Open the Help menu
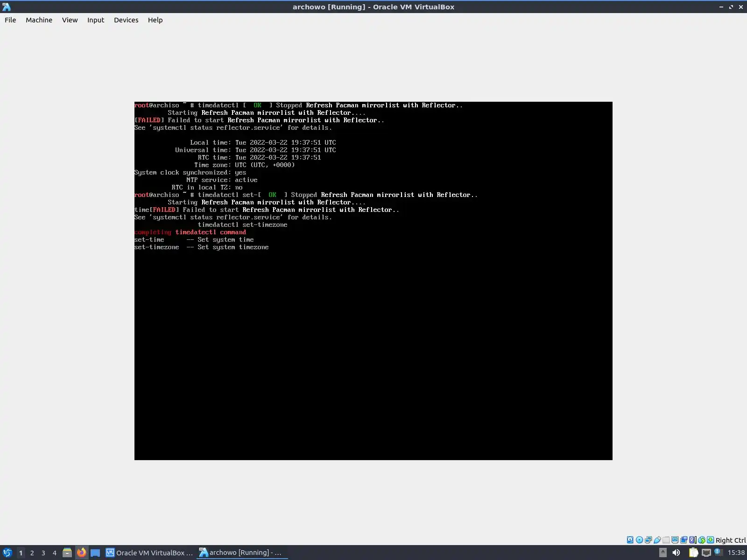 155,20
